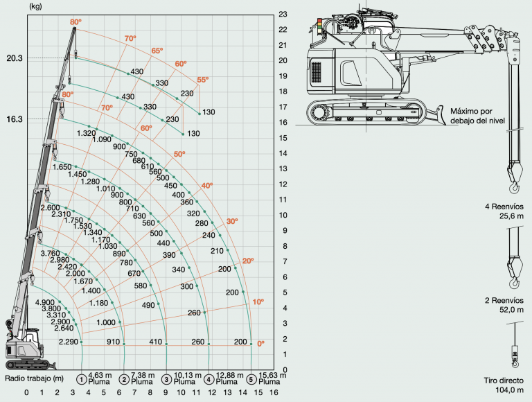Click the 20.3 height label
The image size is (532, 402).
pos(15,58)
